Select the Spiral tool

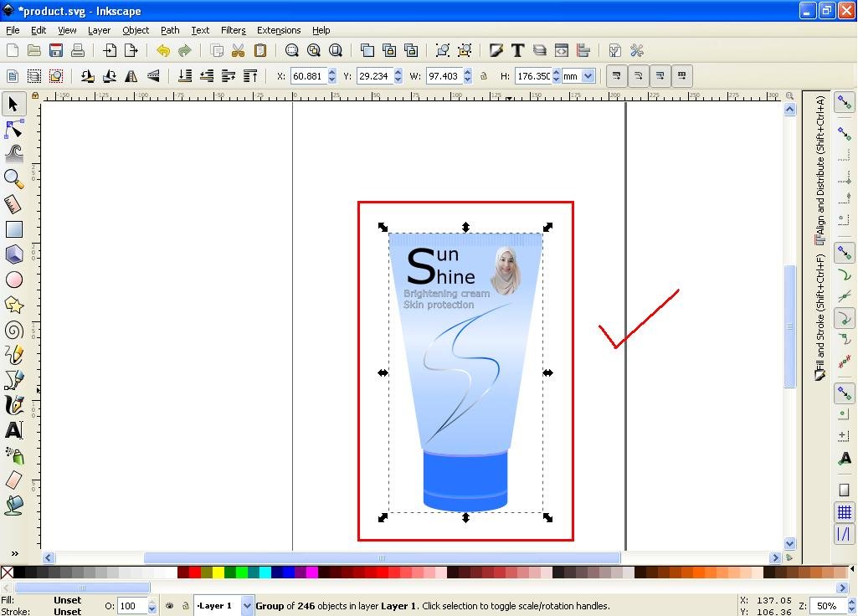pos(13,330)
